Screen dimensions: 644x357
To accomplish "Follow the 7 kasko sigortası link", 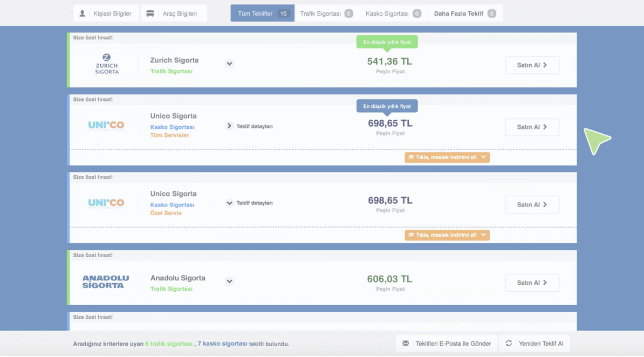I will [x=222, y=344].
